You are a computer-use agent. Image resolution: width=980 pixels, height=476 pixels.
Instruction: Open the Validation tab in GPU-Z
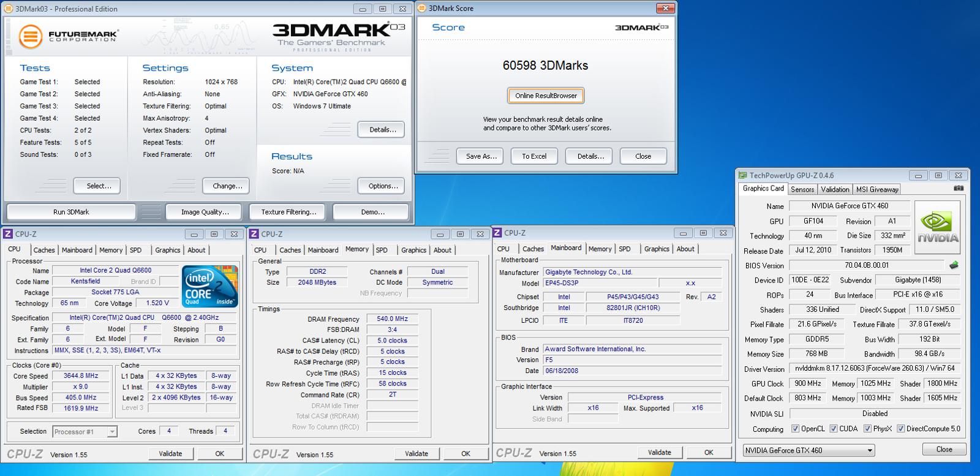pos(835,189)
